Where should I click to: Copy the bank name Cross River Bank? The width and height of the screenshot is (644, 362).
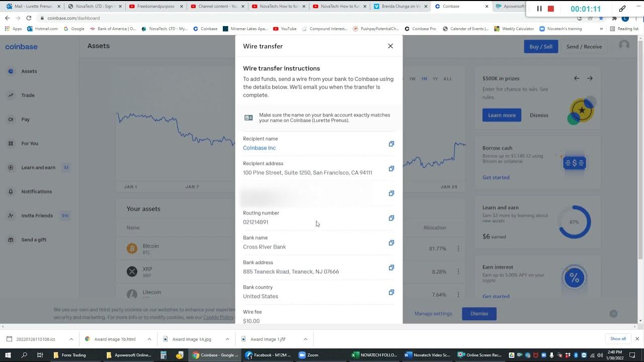tap(391, 243)
